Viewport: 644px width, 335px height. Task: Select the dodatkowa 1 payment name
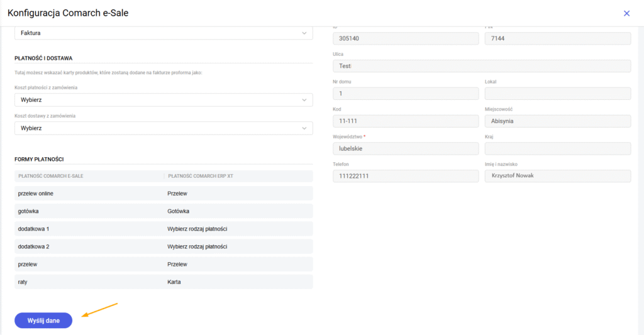tap(34, 229)
